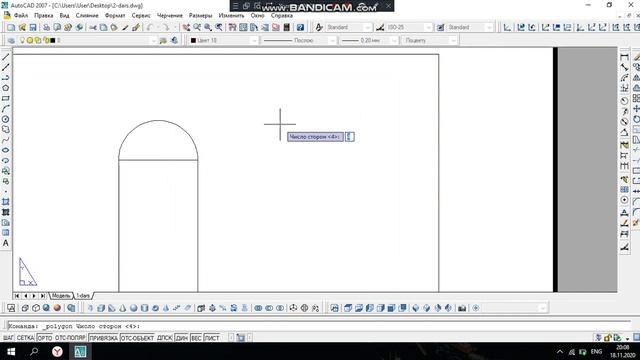Image resolution: width=640 pixels, height=360 pixels.
Task: Click the Sphere solid modeling icon
Action: [x=133, y=308]
